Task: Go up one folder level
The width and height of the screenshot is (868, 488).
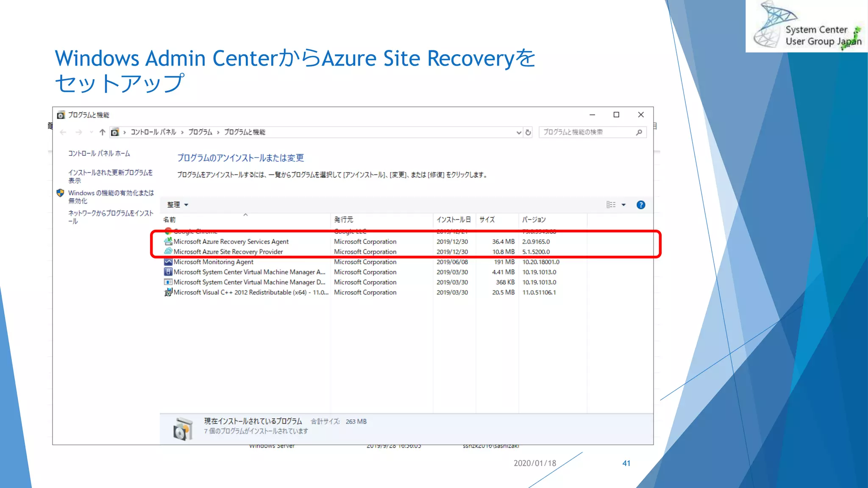Action: 102,132
